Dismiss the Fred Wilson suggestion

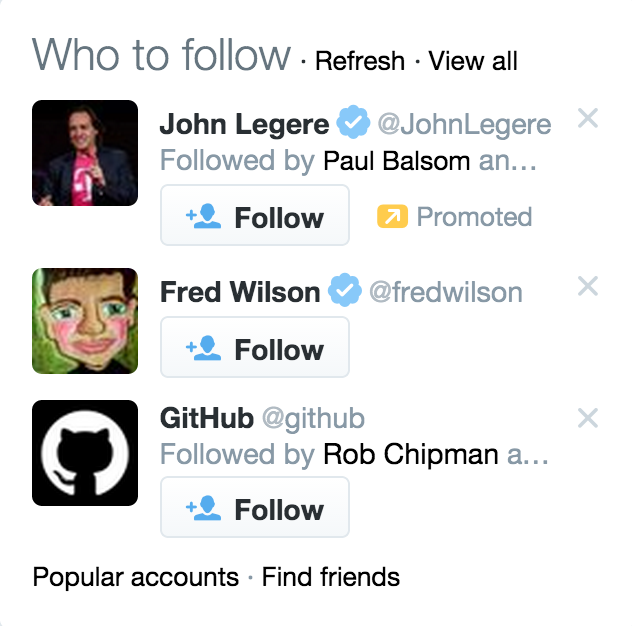[587, 286]
